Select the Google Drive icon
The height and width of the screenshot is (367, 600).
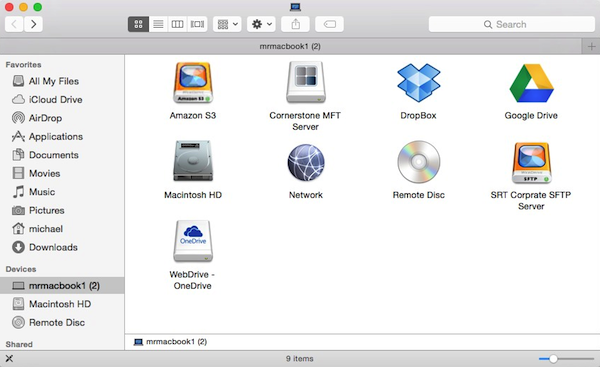coord(531,83)
